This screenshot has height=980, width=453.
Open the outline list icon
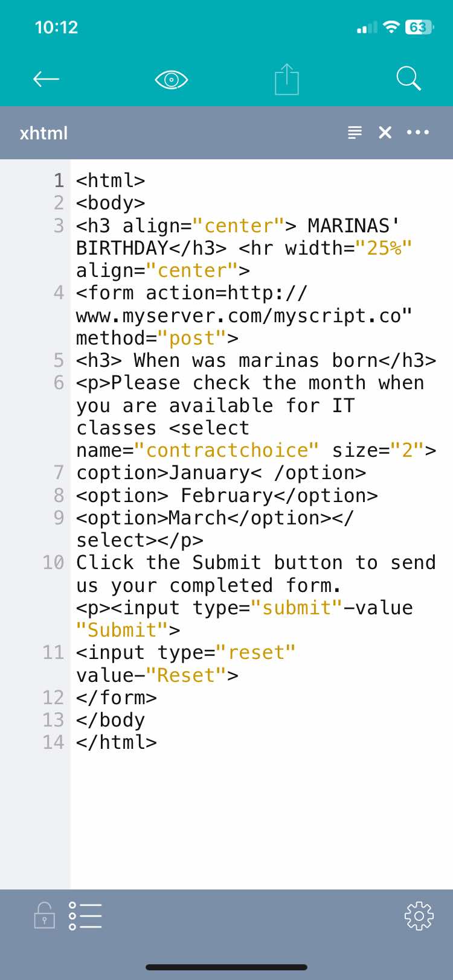(85, 915)
